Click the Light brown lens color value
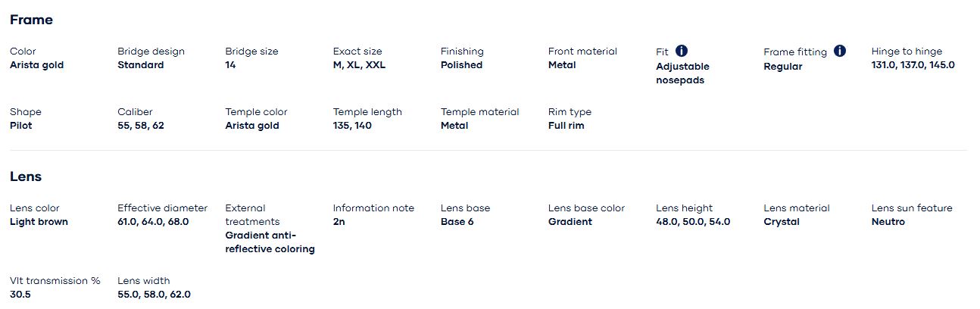Screen dimensions: 980x309 pyautogui.click(x=39, y=222)
